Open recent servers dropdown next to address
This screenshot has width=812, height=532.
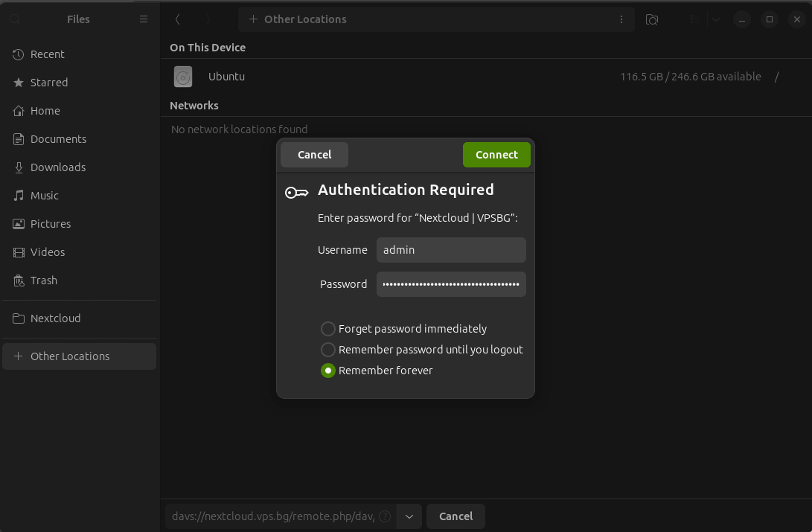coord(409,516)
